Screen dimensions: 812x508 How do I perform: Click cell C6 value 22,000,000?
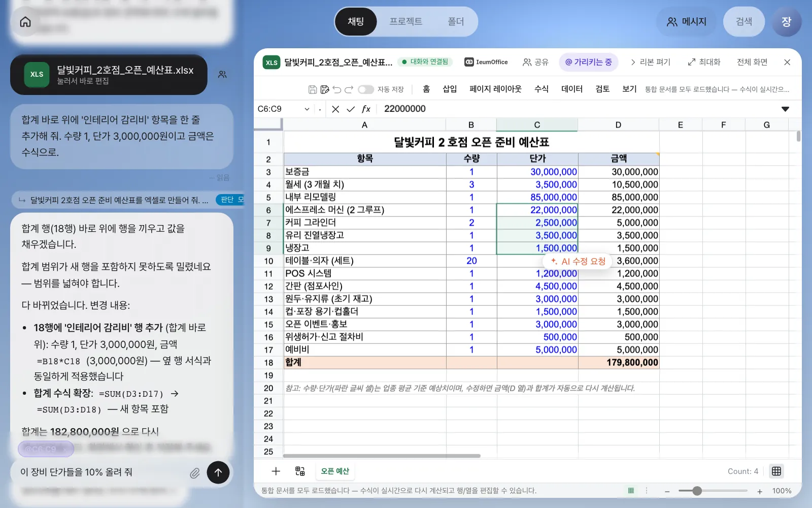[537, 210]
